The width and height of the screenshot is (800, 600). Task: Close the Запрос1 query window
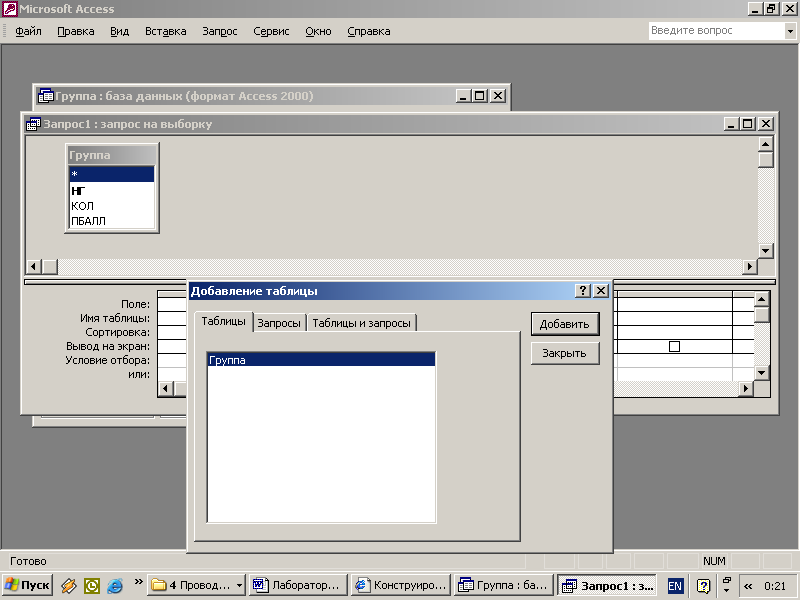click(766, 123)
